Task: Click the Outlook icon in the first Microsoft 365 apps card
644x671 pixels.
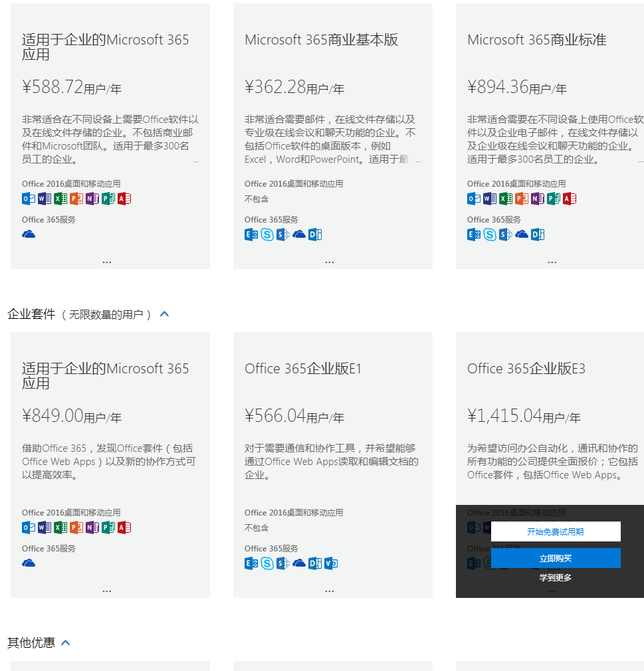Action: point(29,199)
